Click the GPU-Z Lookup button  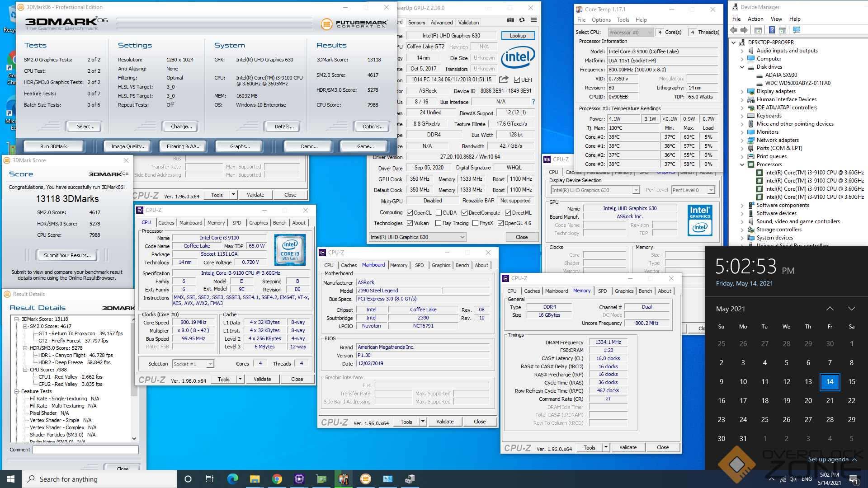pos(518,36)
